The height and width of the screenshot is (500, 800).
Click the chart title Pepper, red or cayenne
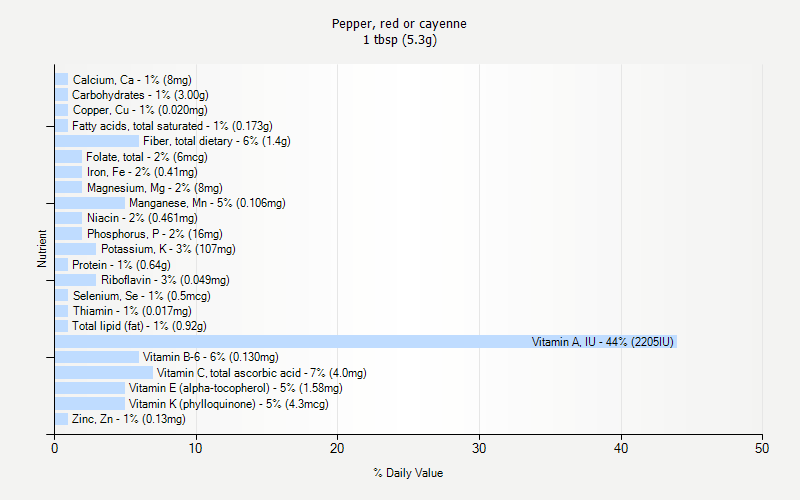(399, 23)
